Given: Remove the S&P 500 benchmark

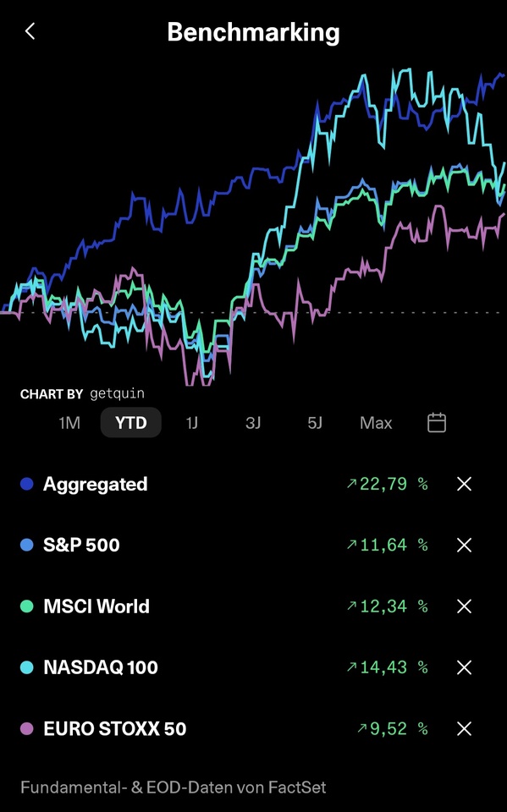Looking at the screenshot, I should click(x=464, y=545).
